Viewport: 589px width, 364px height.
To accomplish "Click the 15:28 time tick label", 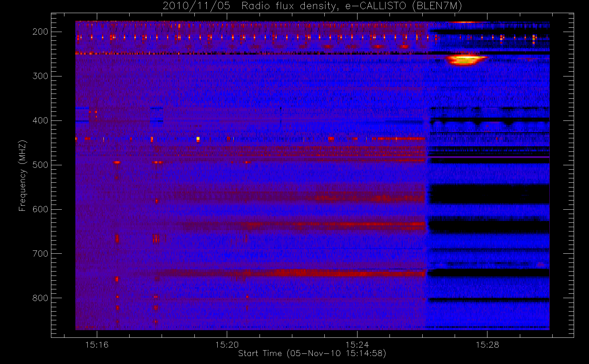I will pos(487,345).
